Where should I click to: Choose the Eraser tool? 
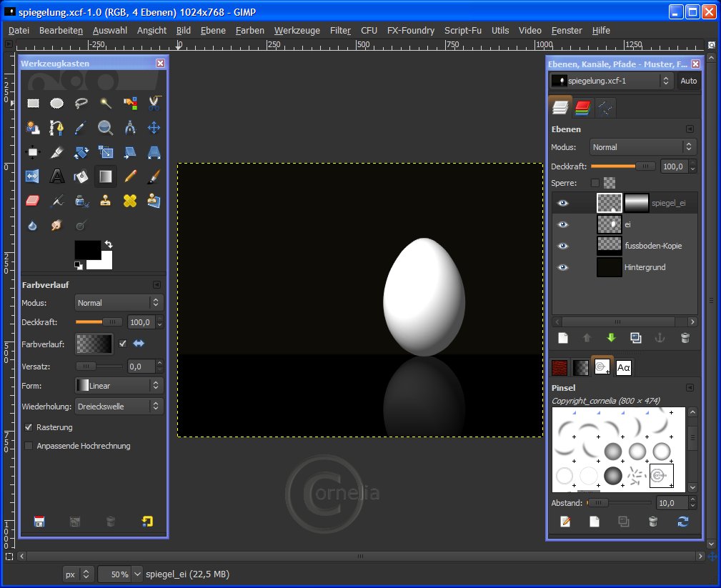click(33, 201)
